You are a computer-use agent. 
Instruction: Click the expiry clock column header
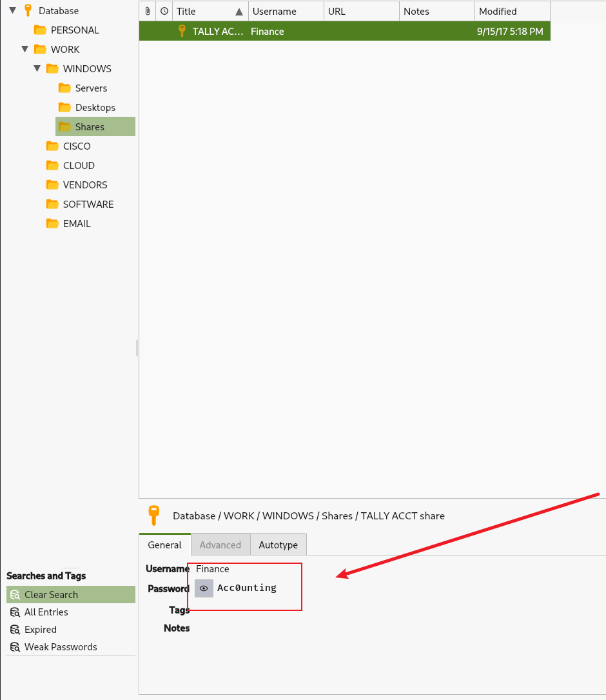coord(164,11)
